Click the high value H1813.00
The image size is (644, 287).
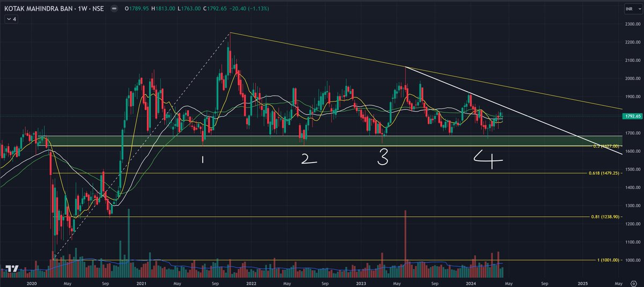click(163, 9)
